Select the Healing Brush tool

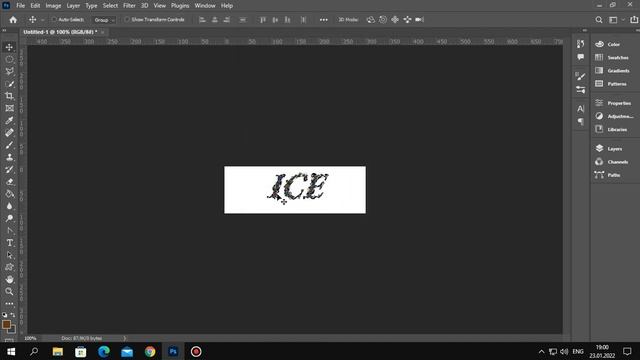pos(9,133)
